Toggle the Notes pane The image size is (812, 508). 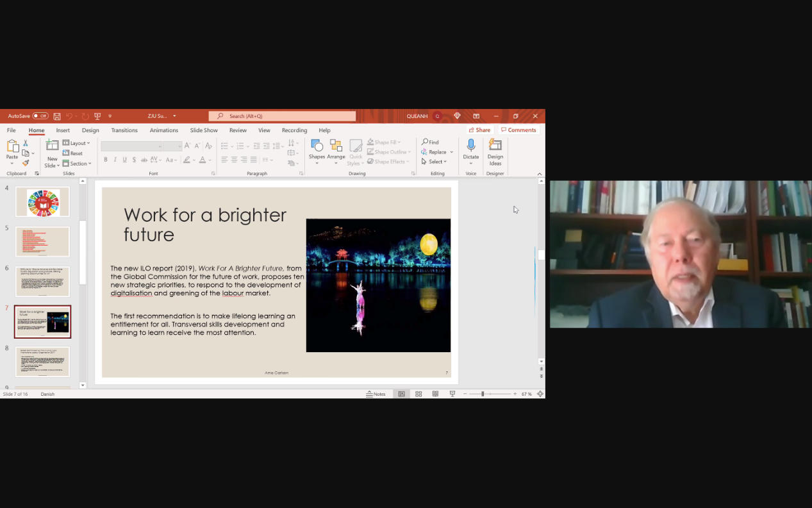376,394
